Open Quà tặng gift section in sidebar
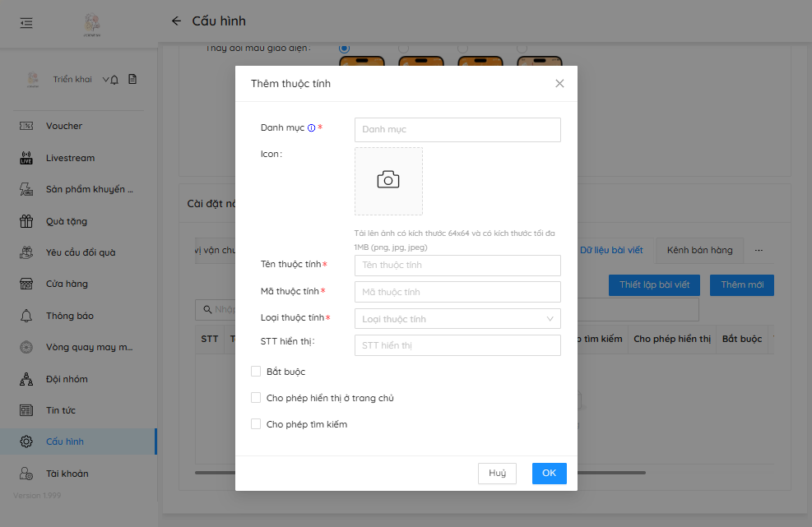 [66, 221]
